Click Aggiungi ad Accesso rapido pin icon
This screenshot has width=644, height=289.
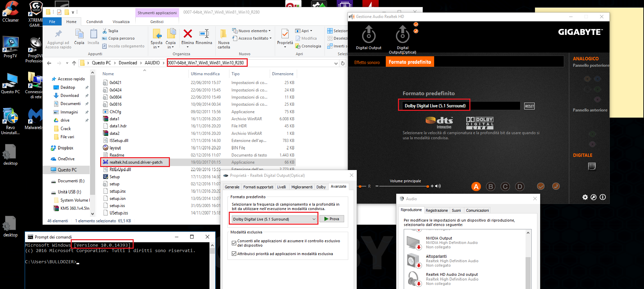pyautogui.click(x=59, y=34)
